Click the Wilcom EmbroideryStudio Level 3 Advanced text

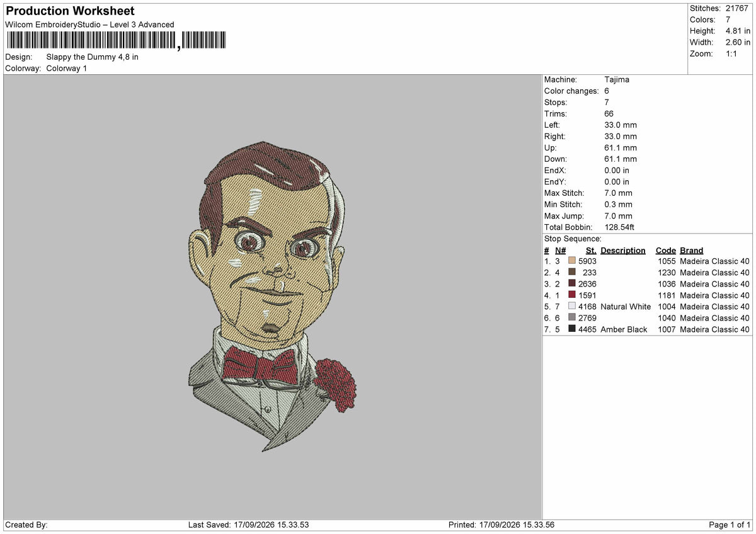[x=89, y=25]
